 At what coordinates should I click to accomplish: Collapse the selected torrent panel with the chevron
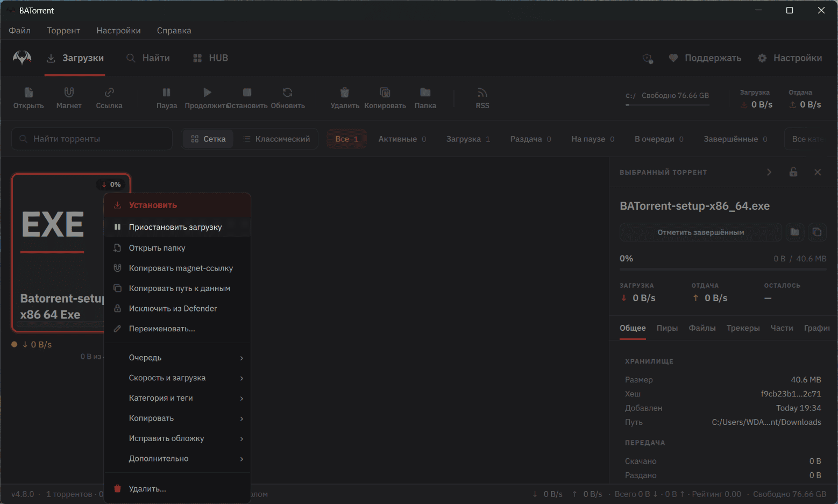coord(769,172)
